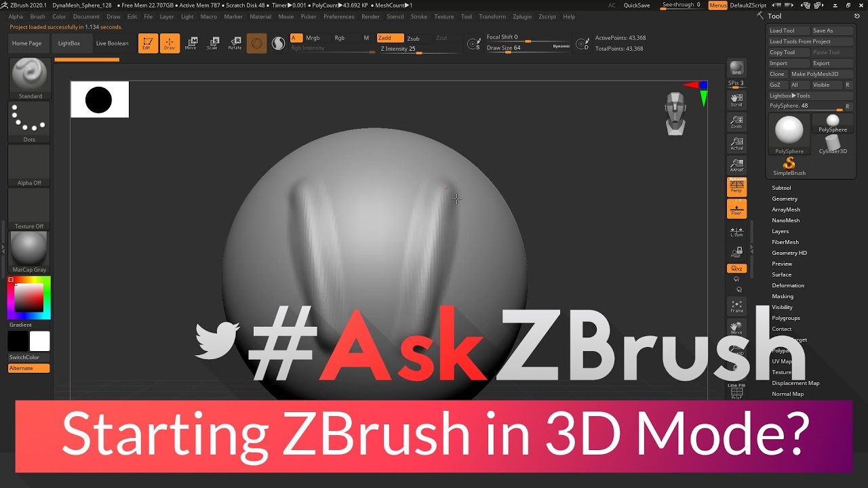Switch to Scale transform mode
The image size is (868, 488).
(x=213, y=43)
